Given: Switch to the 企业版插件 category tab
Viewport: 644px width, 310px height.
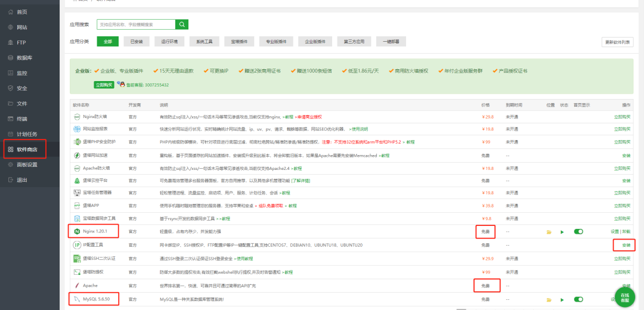Looking at the screenshot, I should click(x=315, y=42).
